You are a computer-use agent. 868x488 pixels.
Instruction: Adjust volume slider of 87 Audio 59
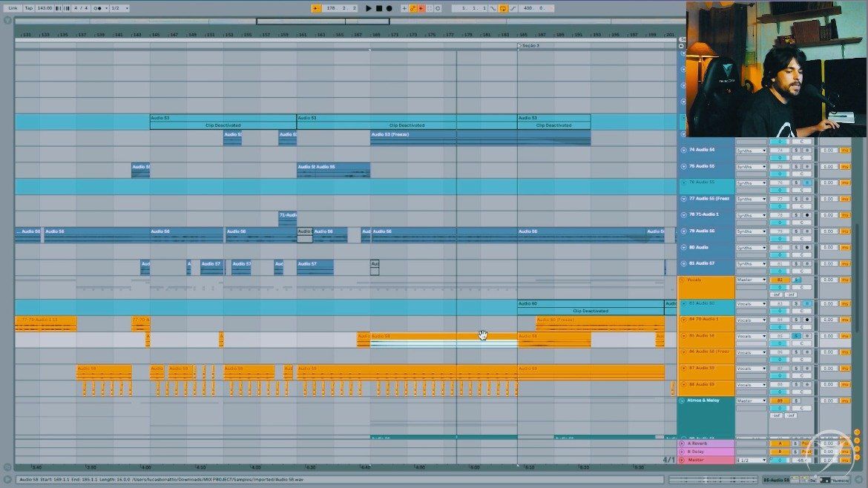coord(780,376)
